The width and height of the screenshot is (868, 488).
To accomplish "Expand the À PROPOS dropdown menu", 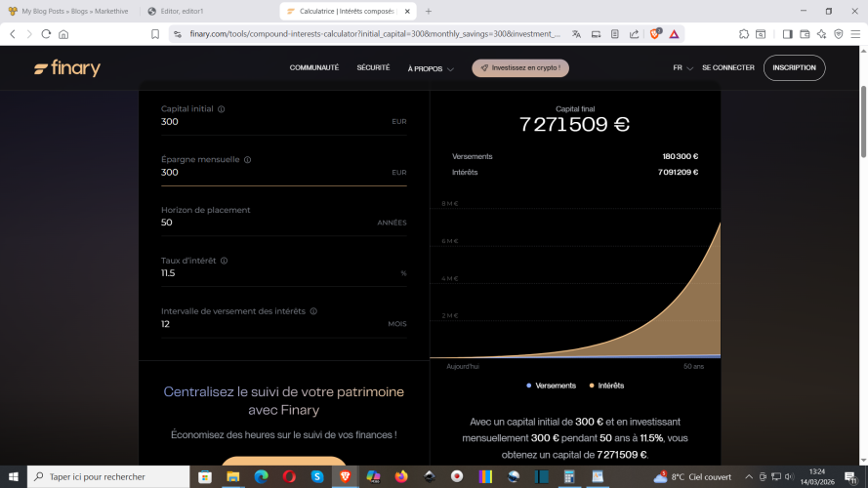I will (431, 68).
